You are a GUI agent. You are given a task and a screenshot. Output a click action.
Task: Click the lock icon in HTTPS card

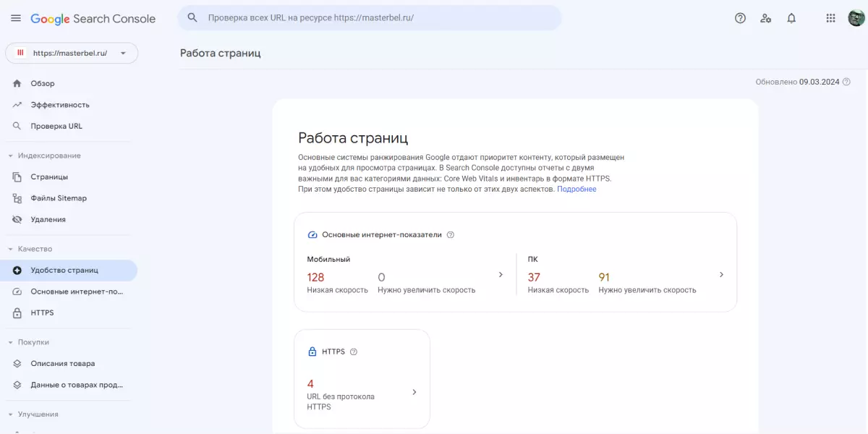312,352
